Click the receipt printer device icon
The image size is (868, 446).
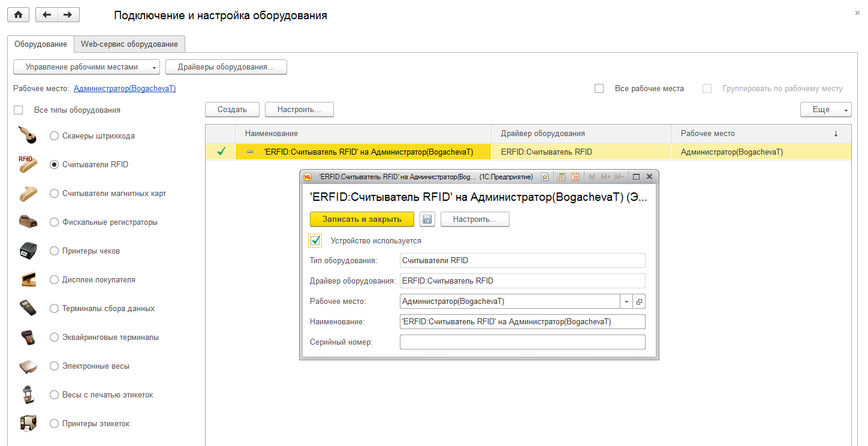28,251
